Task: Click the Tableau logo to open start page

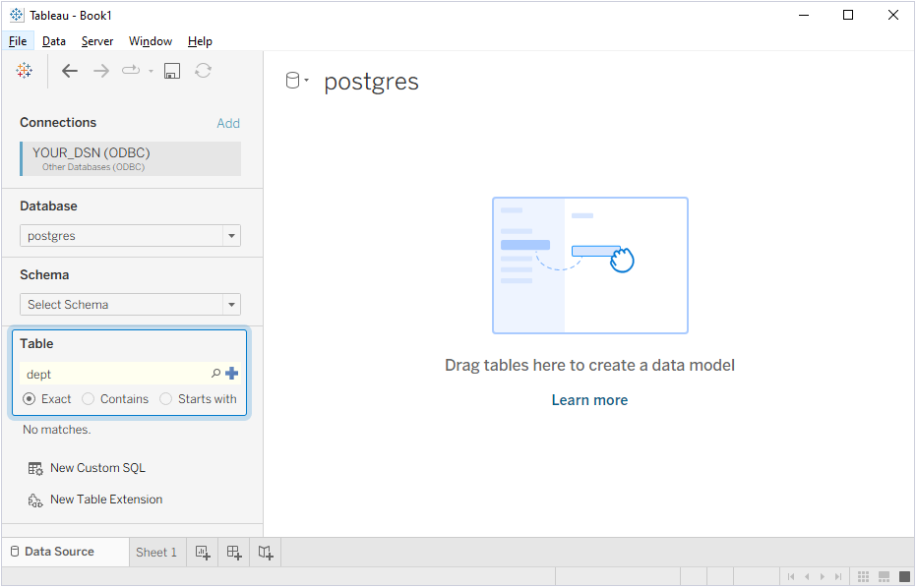Action: (24, 70)
